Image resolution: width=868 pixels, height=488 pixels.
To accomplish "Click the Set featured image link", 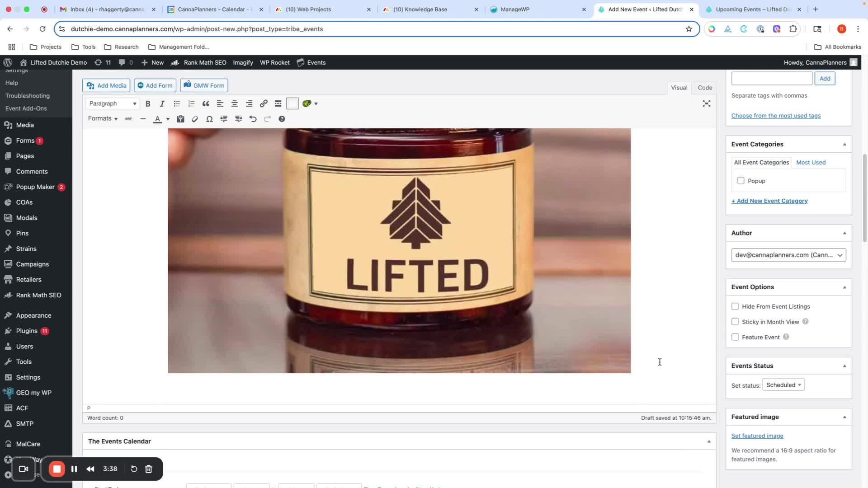I will tap(757, 436).
